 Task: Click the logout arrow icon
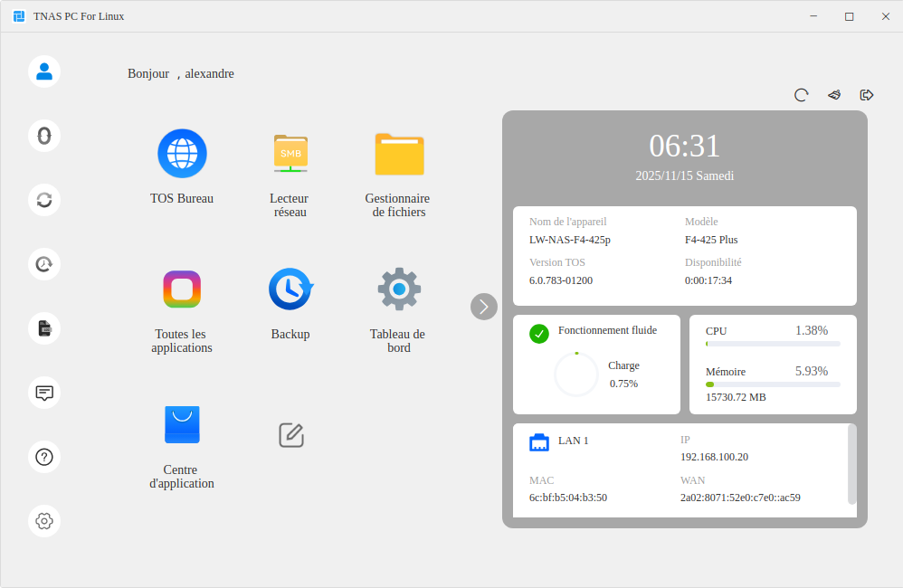[867, 95]
